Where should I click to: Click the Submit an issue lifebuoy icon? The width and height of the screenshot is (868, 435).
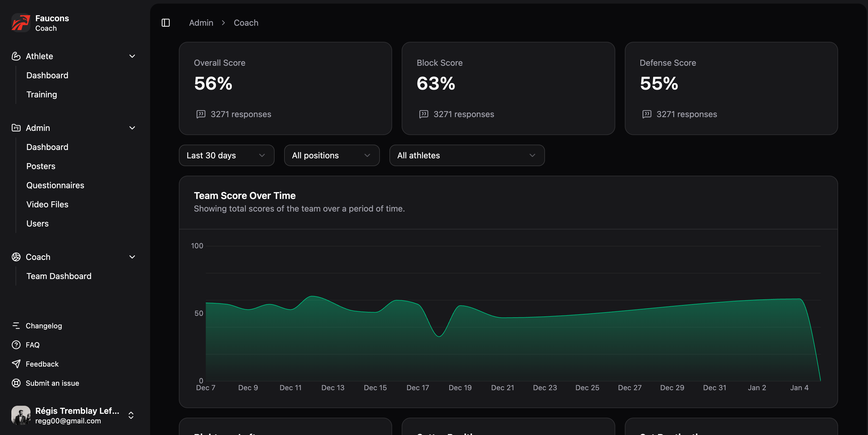[x=16, y=383]
